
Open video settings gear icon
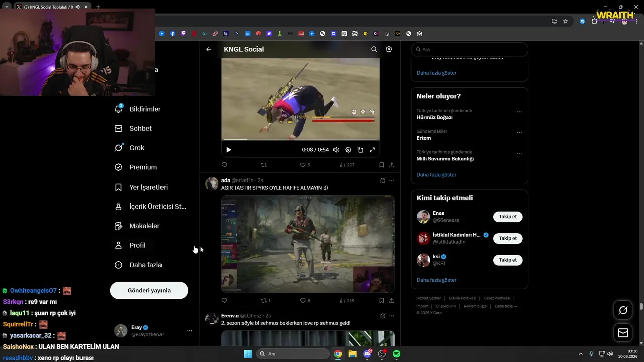(x=348, y=150)
